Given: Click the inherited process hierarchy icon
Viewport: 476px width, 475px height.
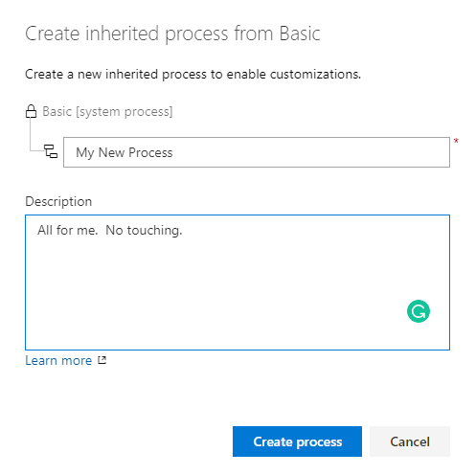Looking at the screenshot, I should [51, 151].
